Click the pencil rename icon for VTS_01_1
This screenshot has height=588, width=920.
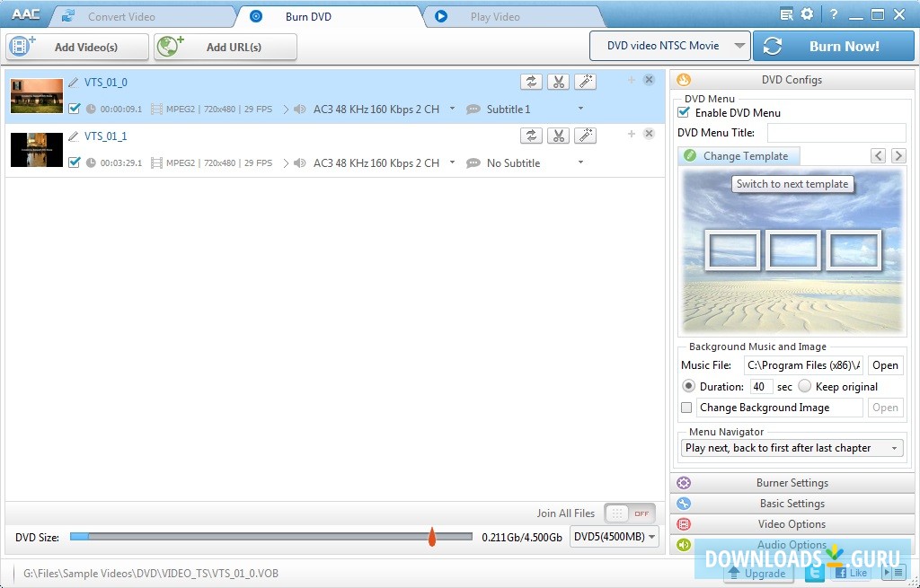point(74,136)
